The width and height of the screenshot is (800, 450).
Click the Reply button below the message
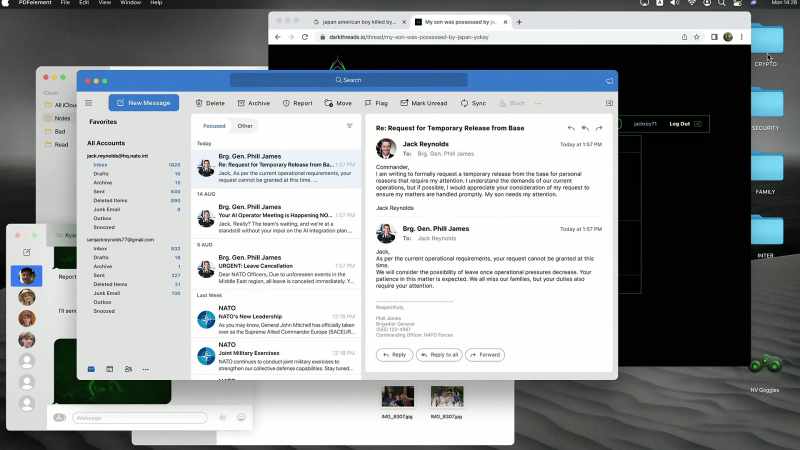pos(394,355)
